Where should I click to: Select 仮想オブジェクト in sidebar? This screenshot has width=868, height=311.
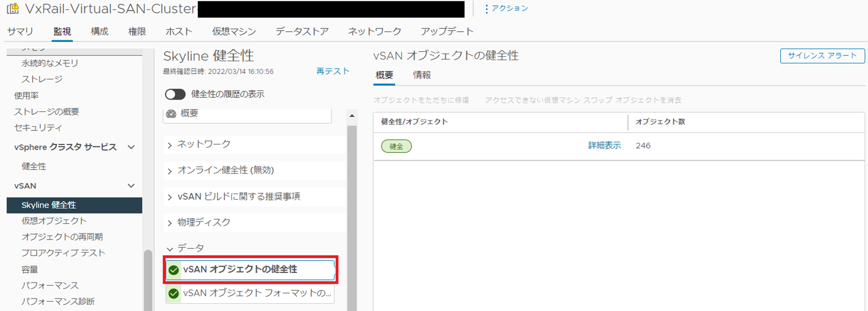click(54, 221)
